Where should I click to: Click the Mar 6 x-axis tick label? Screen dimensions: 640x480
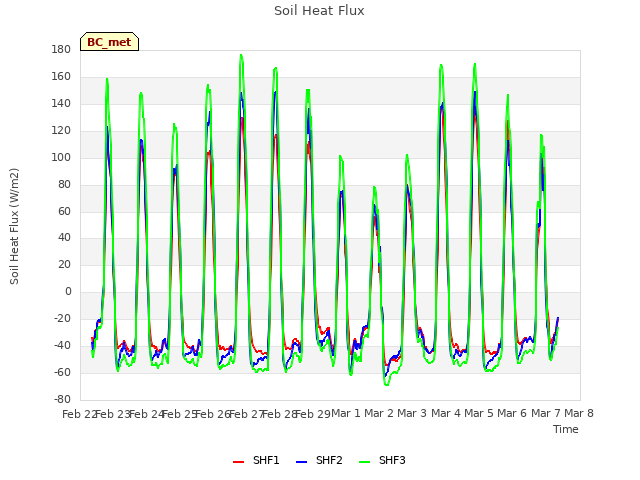(x=512, y=413)
